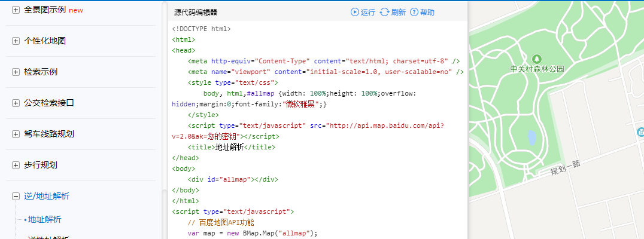Viewport: 644px width, 239px height.
Task: Expand the 检索示例 section
Action: 16,72
